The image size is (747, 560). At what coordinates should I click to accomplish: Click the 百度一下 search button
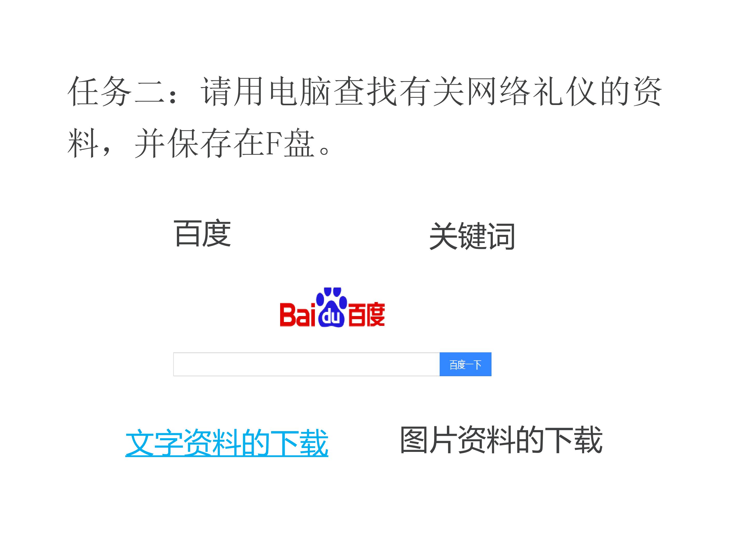[x=465, y=364]
